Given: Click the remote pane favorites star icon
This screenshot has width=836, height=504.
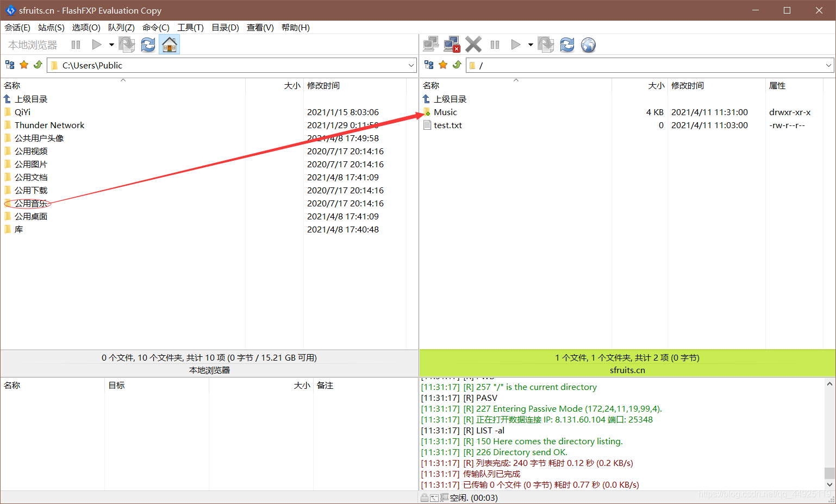Looking at the screenshot, I should coord(443,65).
